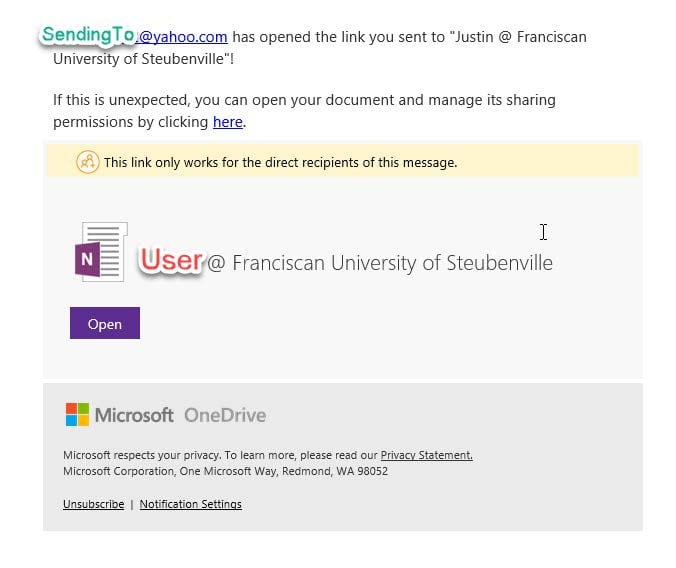The image size is (676, 568).
Task: Open the @yahoo.com email address link
Action: coord(182,37)
